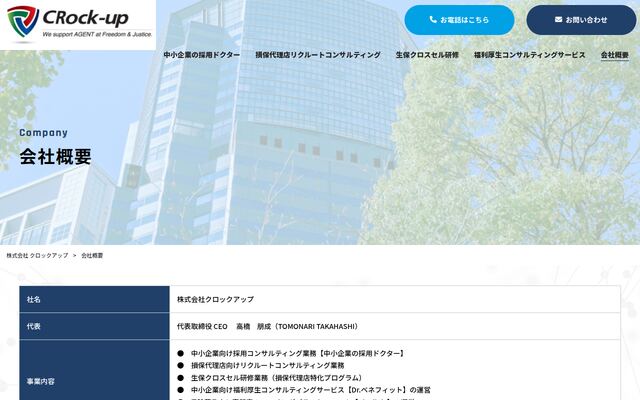Open the お問い合わせ button
The height and width of the screenshot is (400, 640).
[581, 20]
